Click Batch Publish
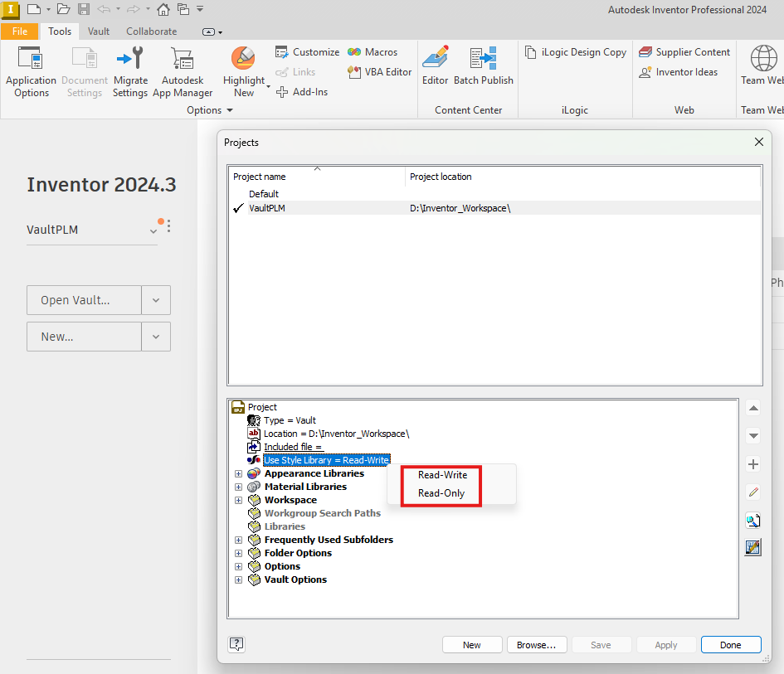 [484, 66]
